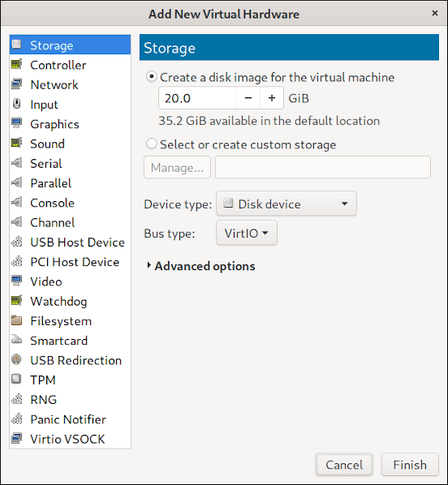Expand Advanced options section

click(201, 266)
